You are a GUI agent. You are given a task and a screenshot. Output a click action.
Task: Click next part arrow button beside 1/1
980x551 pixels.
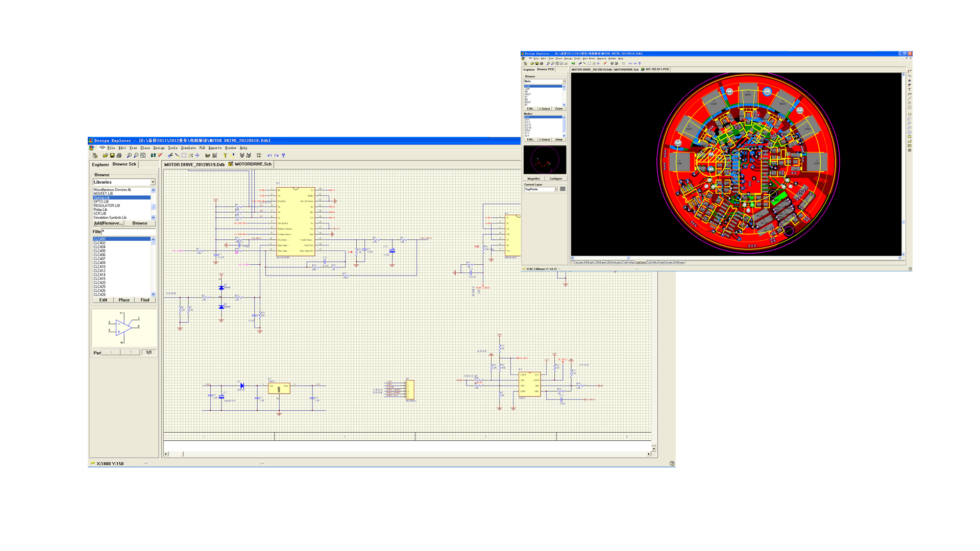(131, 352)
